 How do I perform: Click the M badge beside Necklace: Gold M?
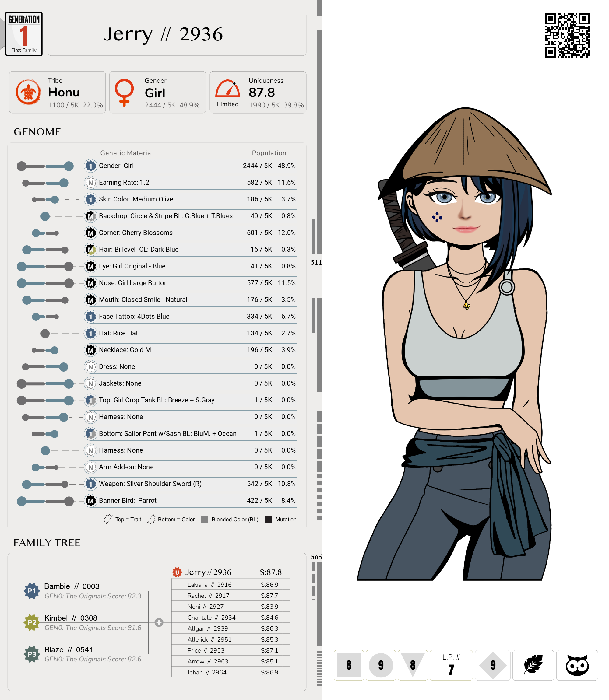91,350
